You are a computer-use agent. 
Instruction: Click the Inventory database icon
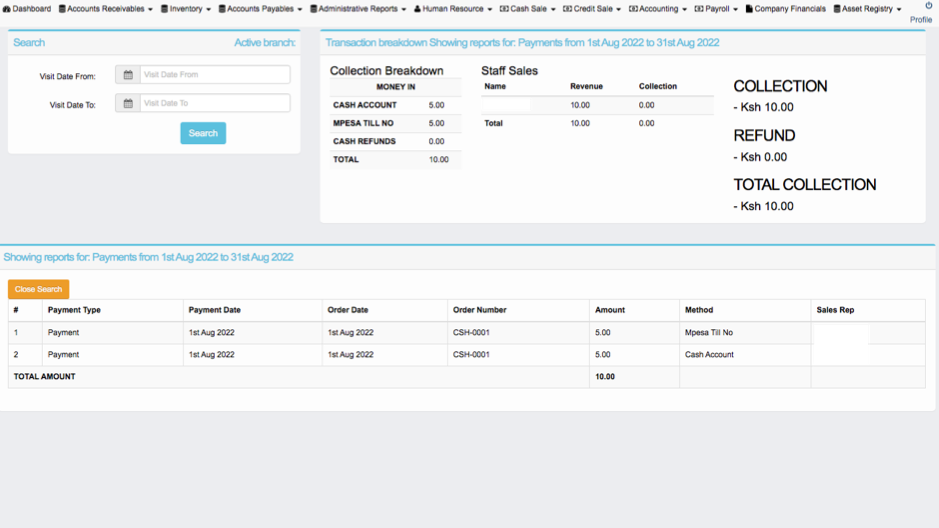[164, 9]
